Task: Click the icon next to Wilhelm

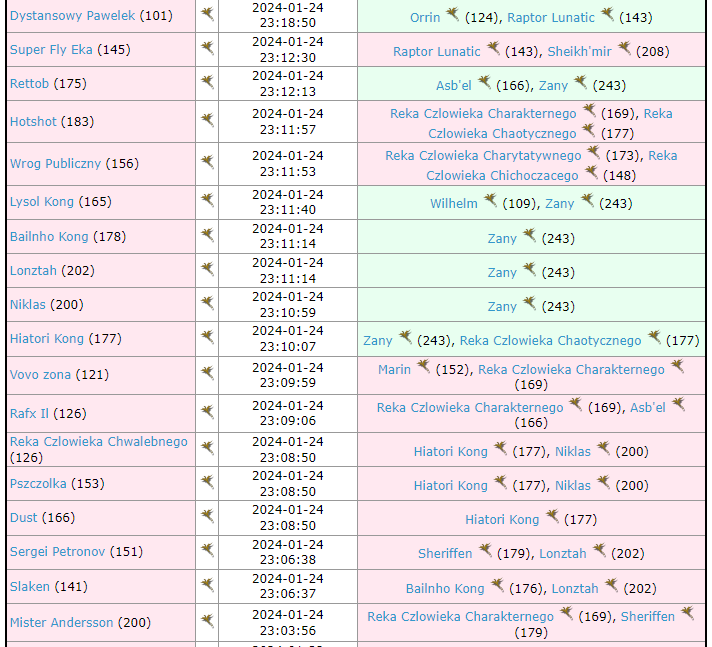Action: 490,201
